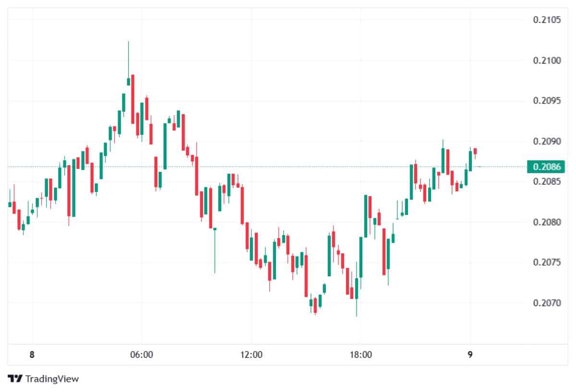Click the 0.2080 price axis label

[x=547, y=222]
